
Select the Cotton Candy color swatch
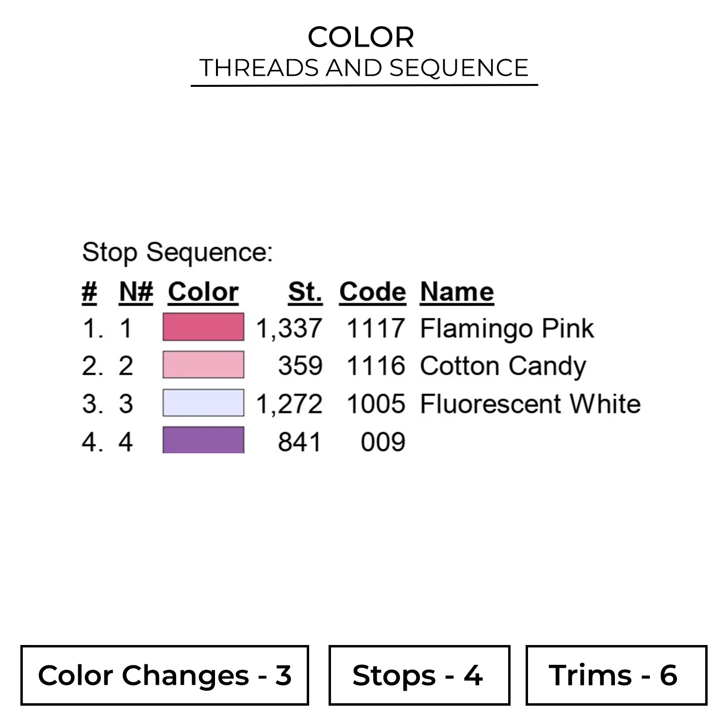(203, 364)
